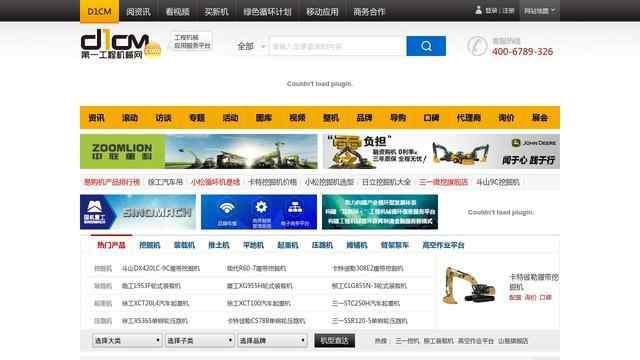Click the org-chart icon in blue banner
The width and height of the screenshot is (640, 360).
(x=295, y=207)
